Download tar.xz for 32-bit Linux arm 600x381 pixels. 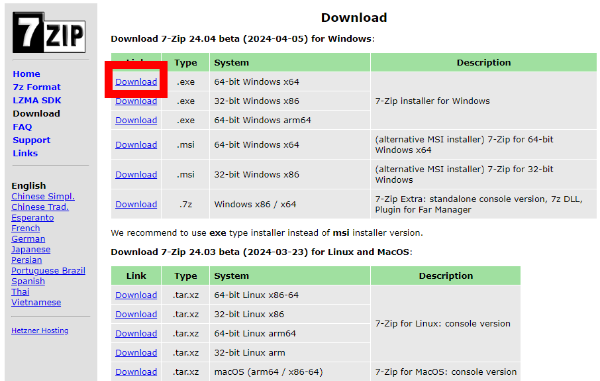(x=136, y=353)
